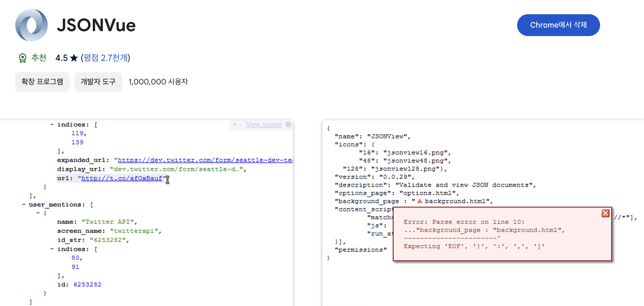Click the red parse error message box
This screenshot has width=644, height=306.
click(x=502, y=238)
